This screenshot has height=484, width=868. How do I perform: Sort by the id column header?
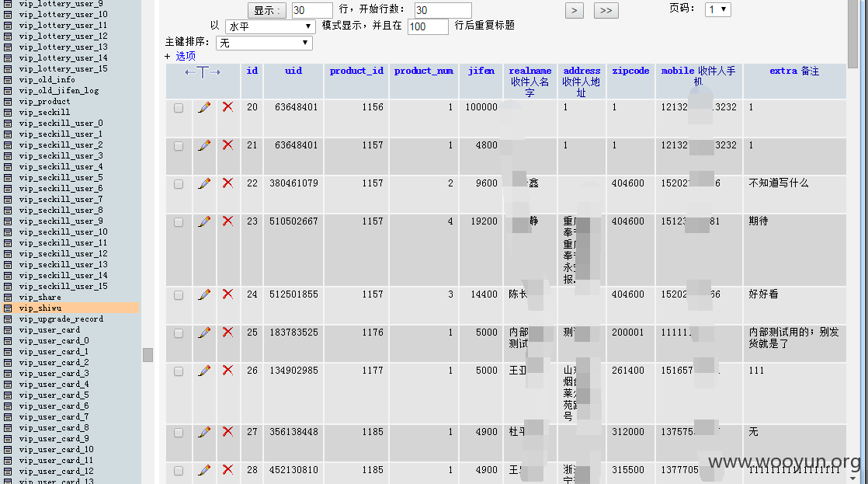pyautogui.click(x=252, y=71)
